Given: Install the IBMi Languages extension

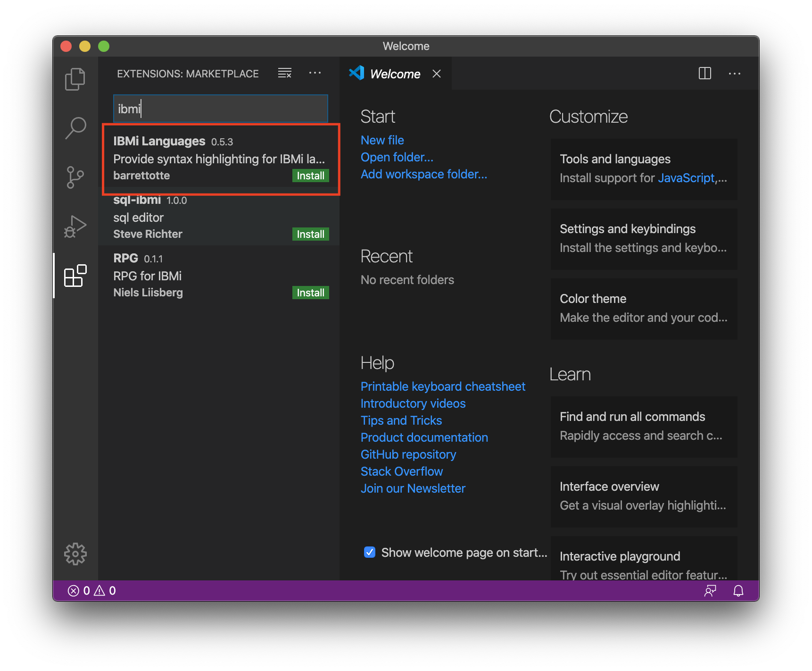Looking at the screenshot, I should [310, 176].
